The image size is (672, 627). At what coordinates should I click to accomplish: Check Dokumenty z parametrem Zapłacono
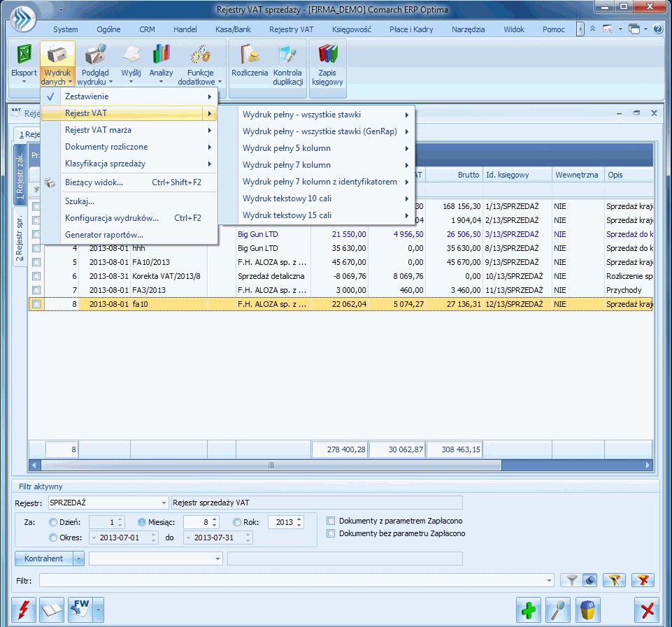click(x=331, y=521)
